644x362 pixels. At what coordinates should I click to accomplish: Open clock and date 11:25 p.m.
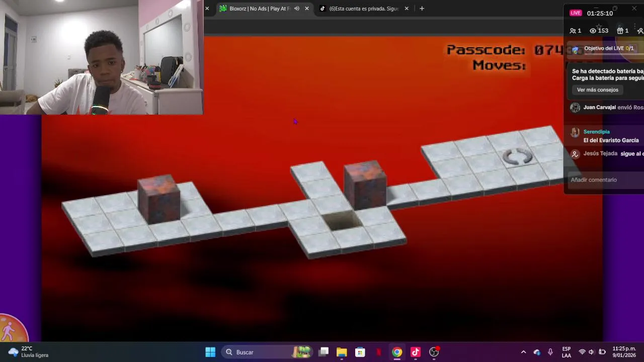click(624, 352)
